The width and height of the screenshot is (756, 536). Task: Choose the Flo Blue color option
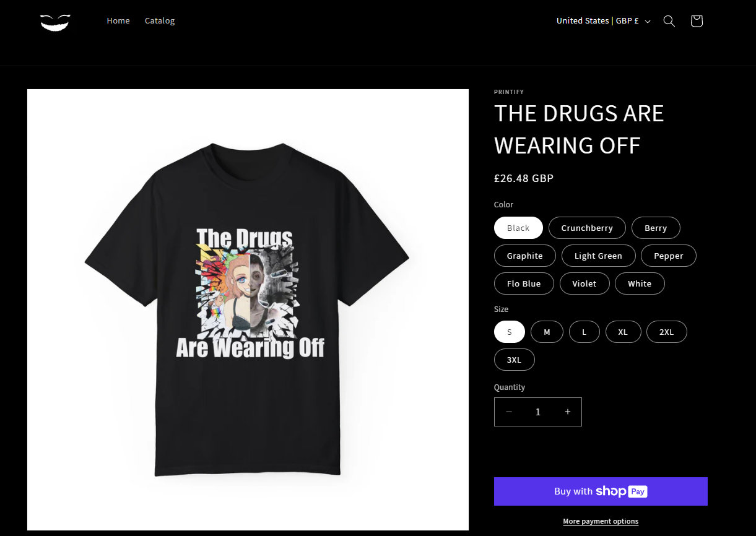524,283
